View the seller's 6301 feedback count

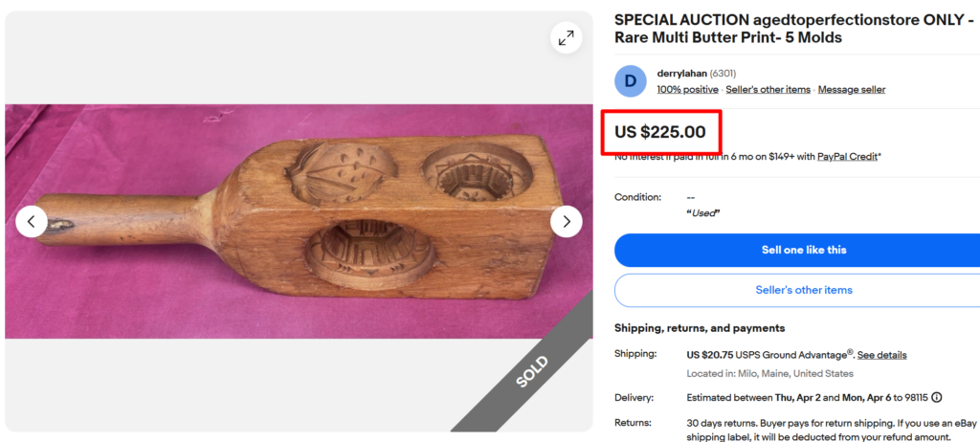pyautogui.click(x=723, y=74)
